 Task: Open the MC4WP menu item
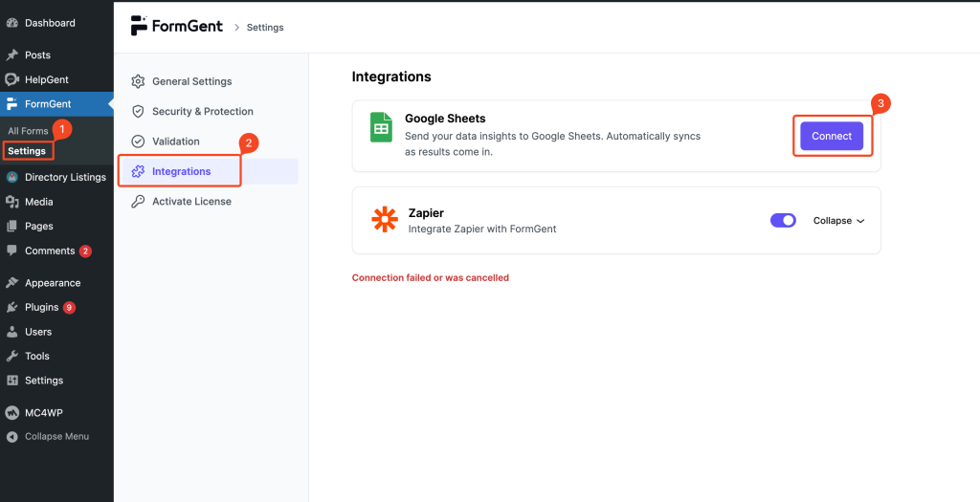[56, 413]
